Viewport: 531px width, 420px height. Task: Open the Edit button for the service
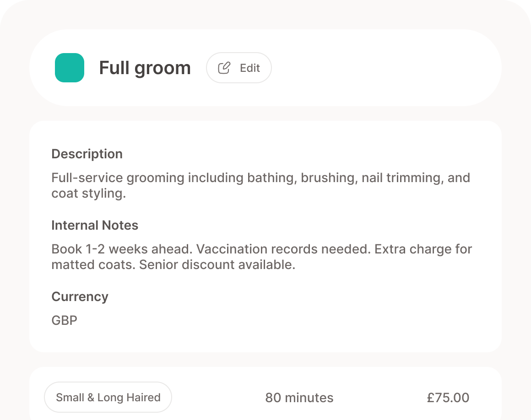point(238,68)
